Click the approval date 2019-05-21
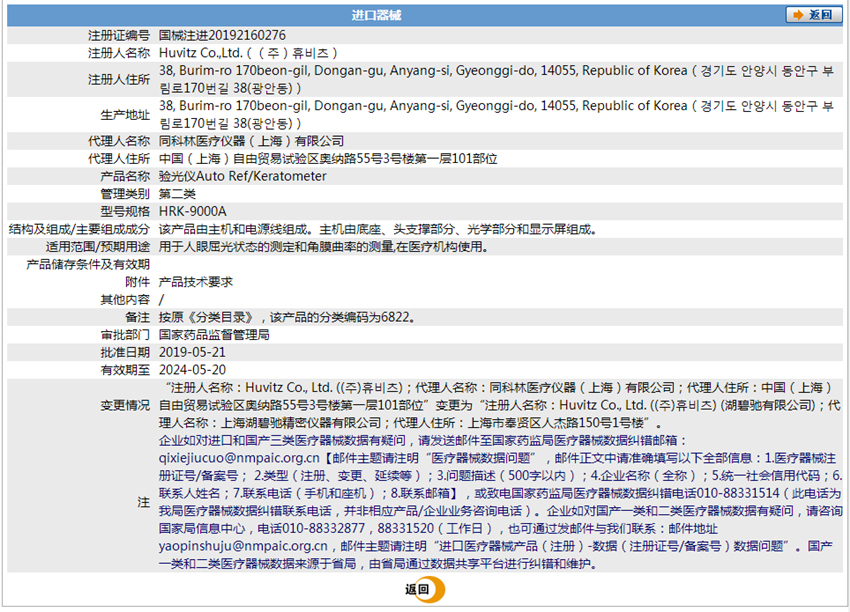Screen dimensions: 850x612 [x=192, y=352]
